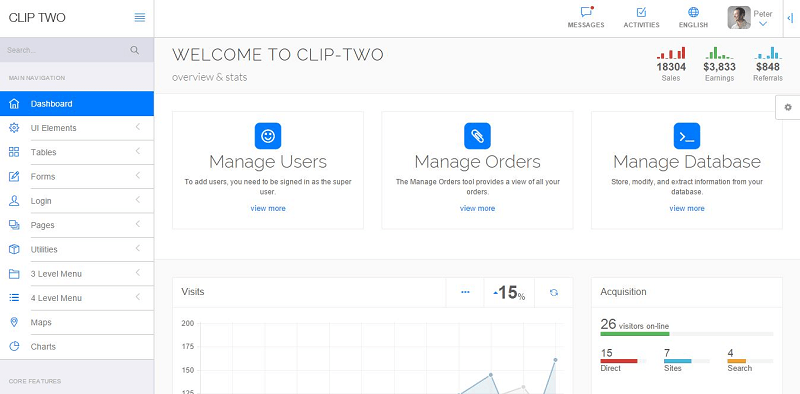The height and width of the screenshot is (394, 800).
Task: Click the Earnings green bar sparkline
Action: [719, 53]
